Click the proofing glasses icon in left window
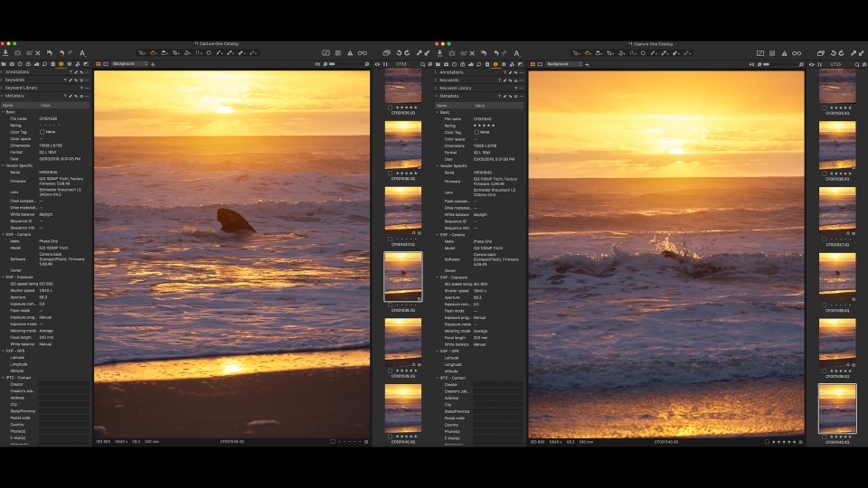 point(362,53)
